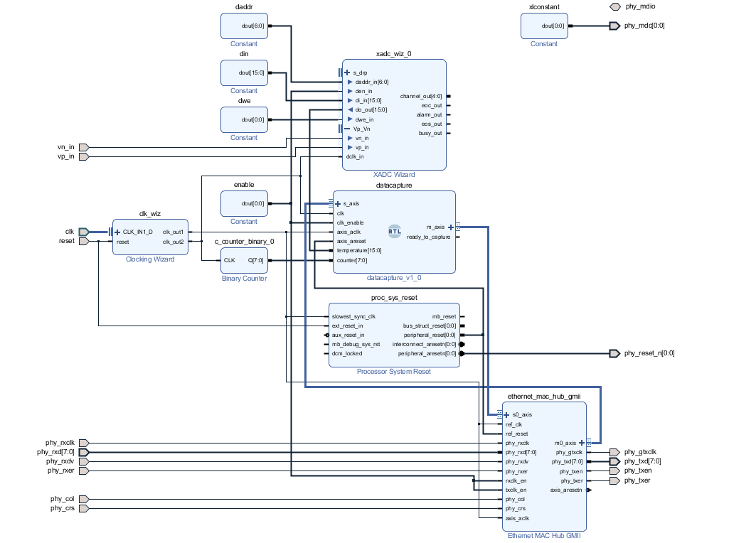Screen dimensions: 756x543
Task: Click the phy_mdc[0:0] output port symbol
Action: [x=614, y=26]
